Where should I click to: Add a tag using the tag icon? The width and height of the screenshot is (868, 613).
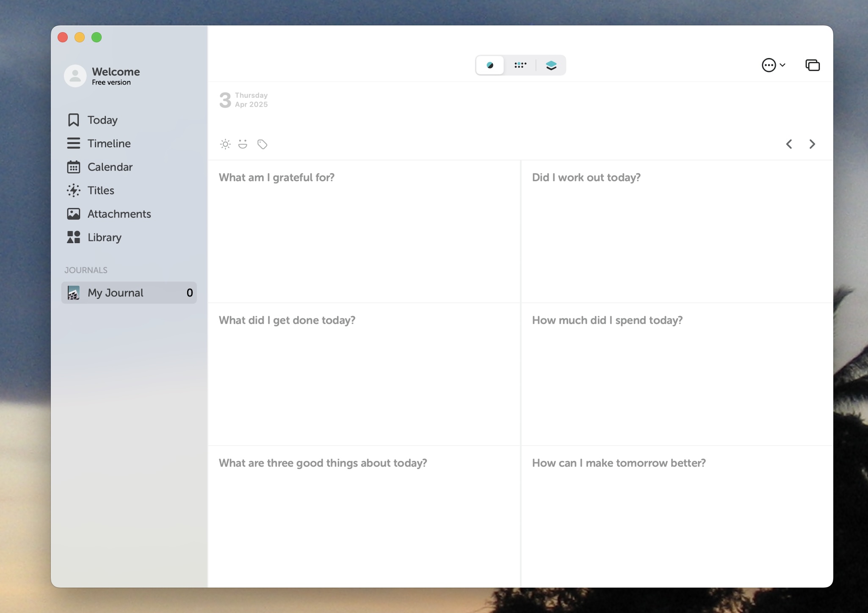[x=262, y=144]
